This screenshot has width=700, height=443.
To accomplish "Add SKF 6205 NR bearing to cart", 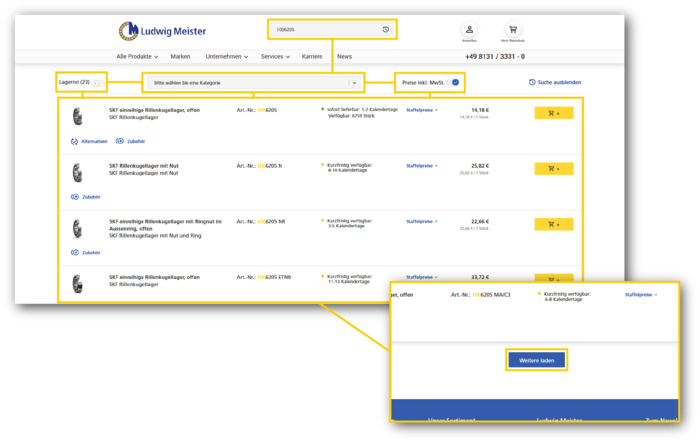I will pos(554,224).
